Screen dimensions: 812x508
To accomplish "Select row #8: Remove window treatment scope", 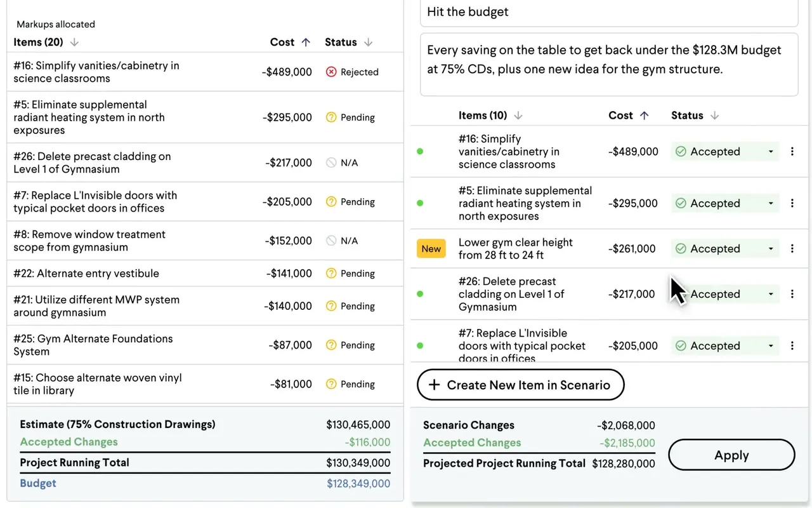I will 205,241.
